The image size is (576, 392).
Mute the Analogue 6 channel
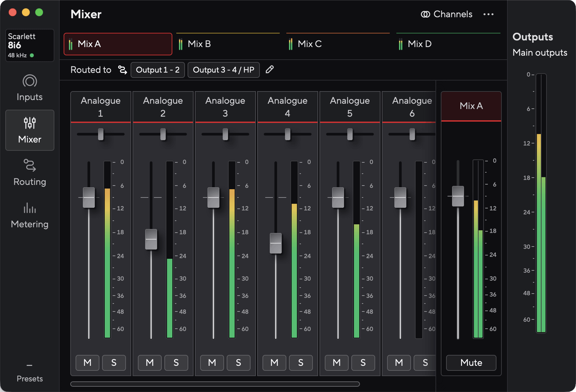[399, 363]
